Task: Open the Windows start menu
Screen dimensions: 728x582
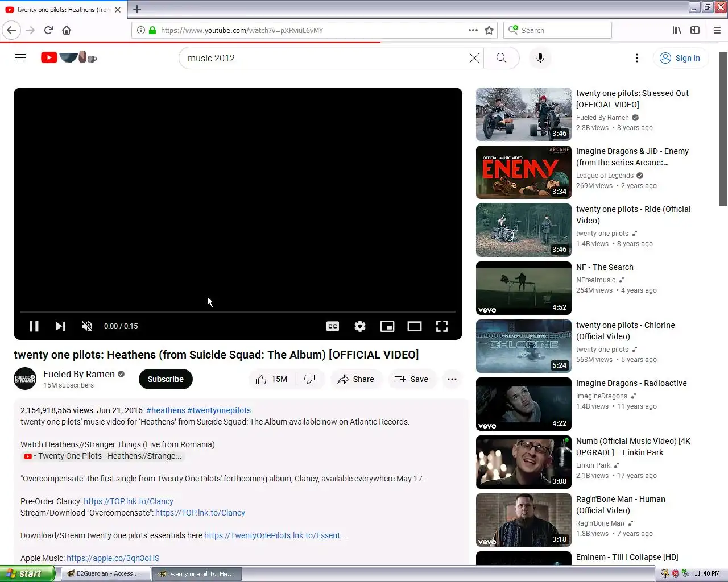Action: tap(27, 573)
